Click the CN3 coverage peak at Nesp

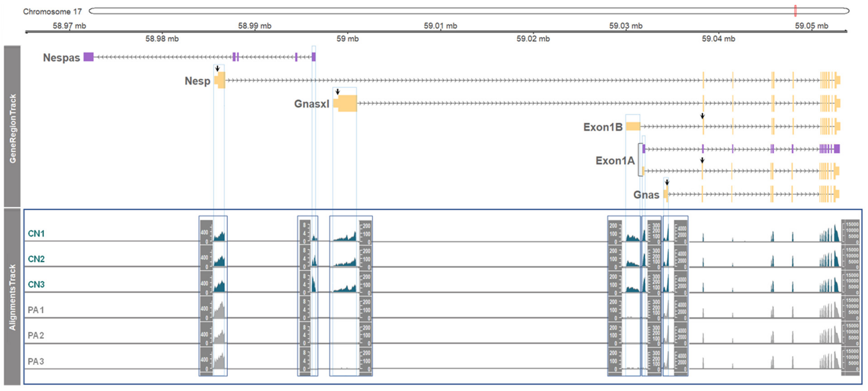[x=220, y=287]
